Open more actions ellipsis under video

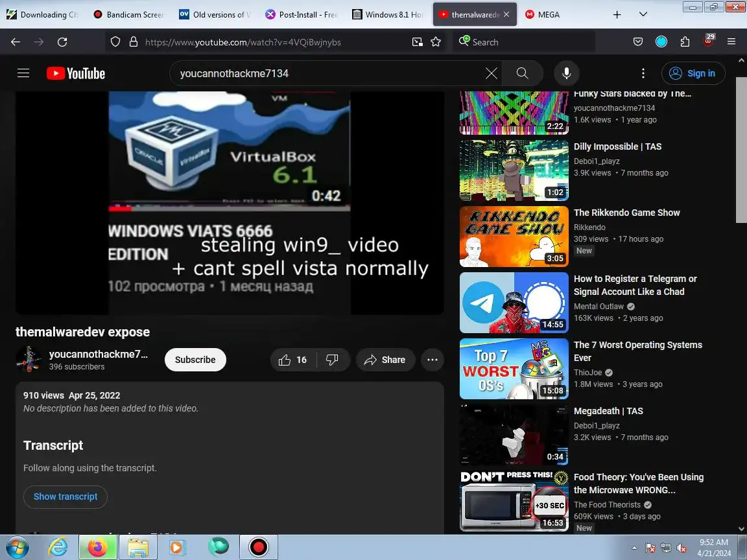pyautogui.click(x=433, y=360)
